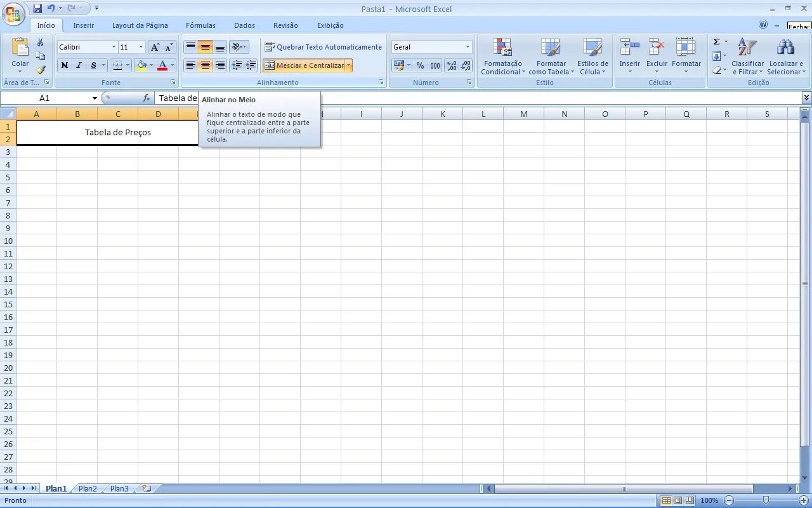
Task: Open Excel help question mark
Action: 763,25
